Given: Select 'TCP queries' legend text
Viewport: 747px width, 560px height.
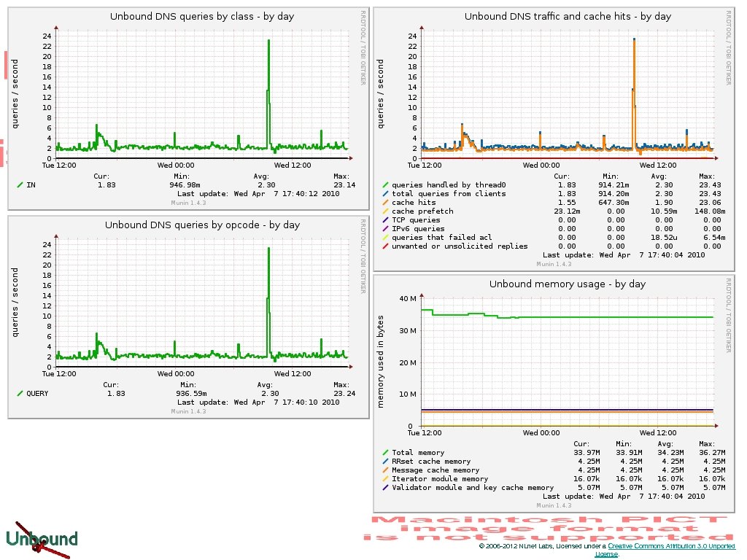Looking at the screenshot, I should (416, 219).
